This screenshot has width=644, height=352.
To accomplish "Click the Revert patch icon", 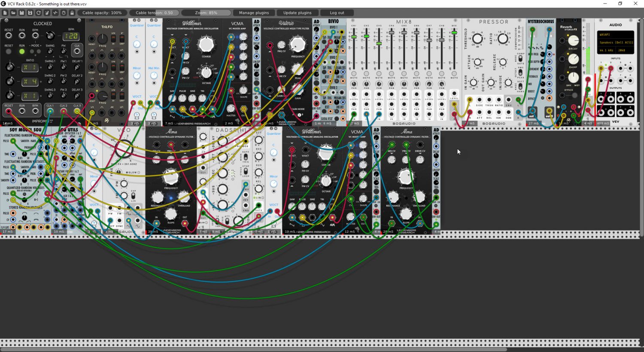I will (38, 13).
